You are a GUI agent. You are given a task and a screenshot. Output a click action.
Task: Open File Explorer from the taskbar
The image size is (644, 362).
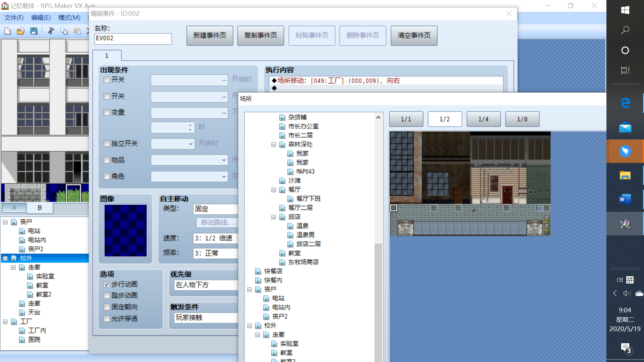[x=625, y=175]
